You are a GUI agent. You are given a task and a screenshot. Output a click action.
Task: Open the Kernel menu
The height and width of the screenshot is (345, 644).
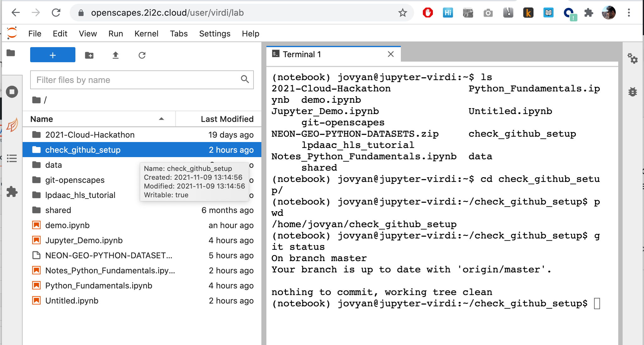click(146, 34)
